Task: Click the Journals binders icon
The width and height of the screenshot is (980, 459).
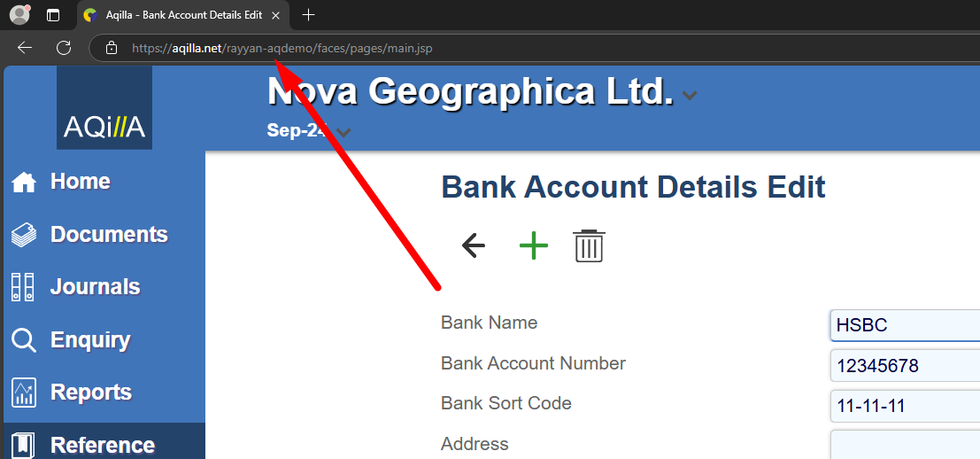Action: (x=24, y=287)
